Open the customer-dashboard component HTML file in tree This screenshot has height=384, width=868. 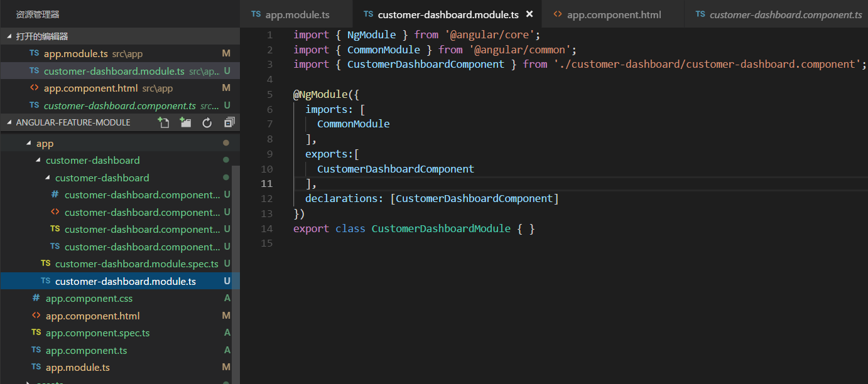(116, 212)
